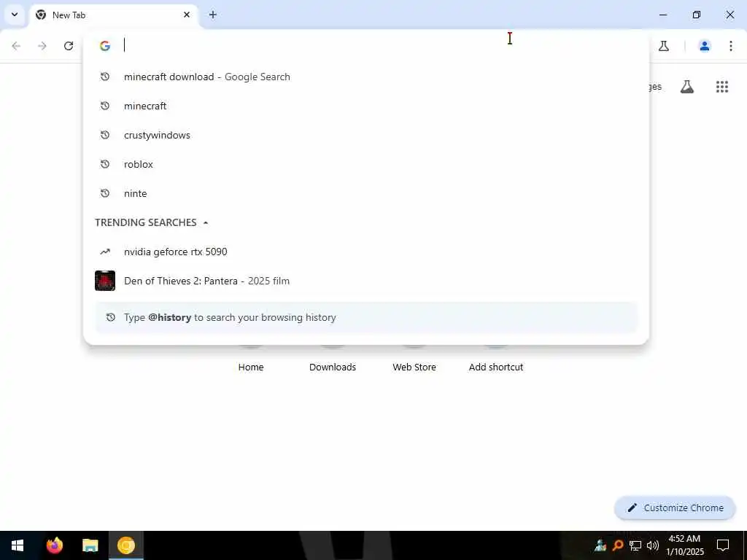Pick the 'crustywindows' suggestion

click(x=366, y=135)
